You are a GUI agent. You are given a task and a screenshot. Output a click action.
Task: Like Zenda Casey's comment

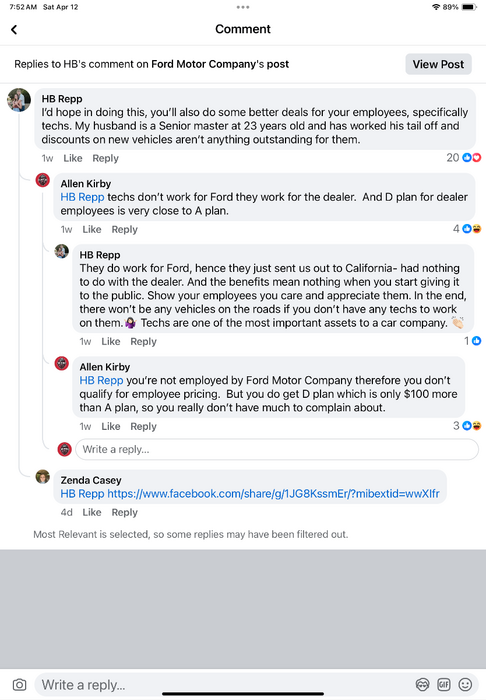(91, 512)
